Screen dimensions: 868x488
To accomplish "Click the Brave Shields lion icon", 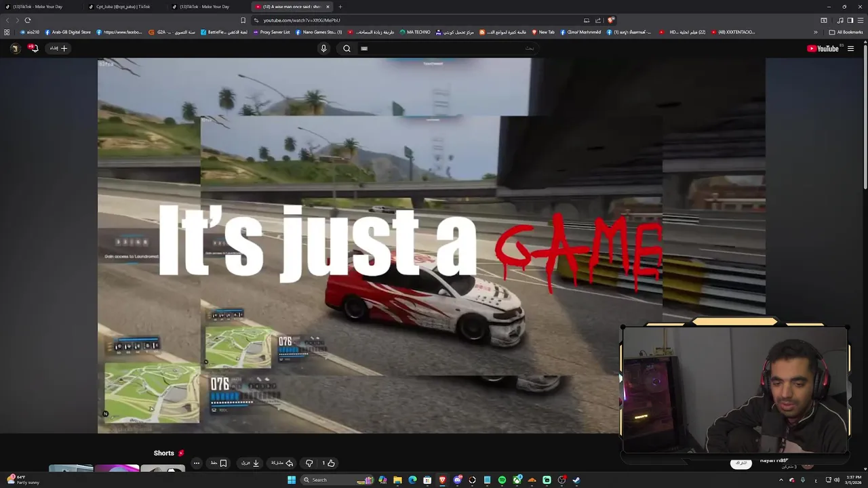I will [610, 20].
